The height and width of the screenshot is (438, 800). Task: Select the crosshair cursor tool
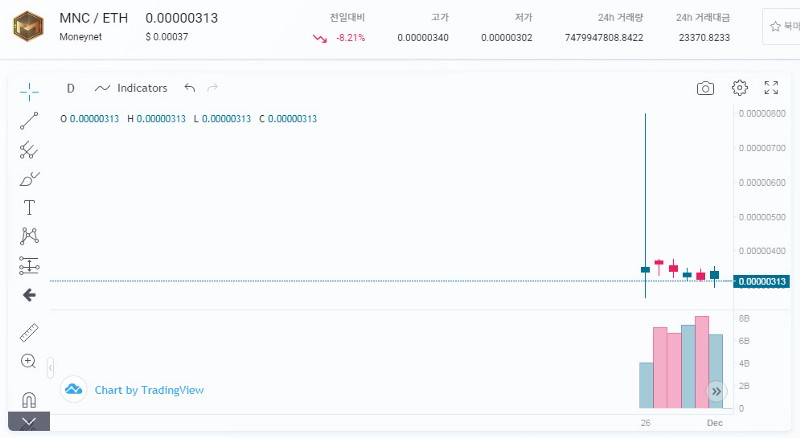click(x=29, y=92)
